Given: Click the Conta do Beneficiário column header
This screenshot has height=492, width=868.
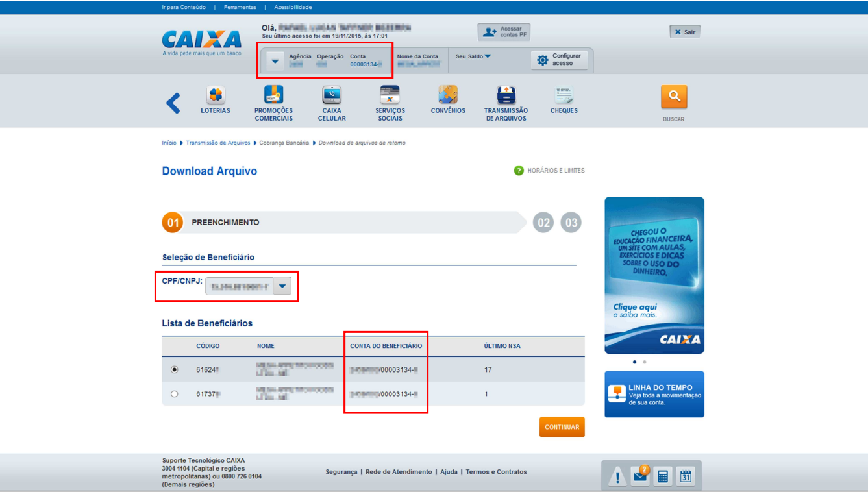Looking at the screenshot, I should (x=386, y=346).
